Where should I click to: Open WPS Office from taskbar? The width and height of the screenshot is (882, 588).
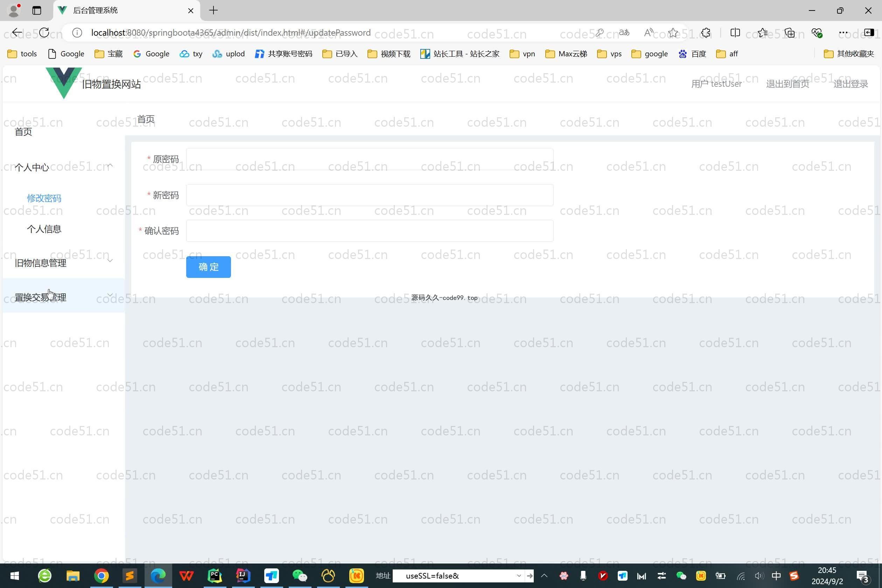point(186,576)
